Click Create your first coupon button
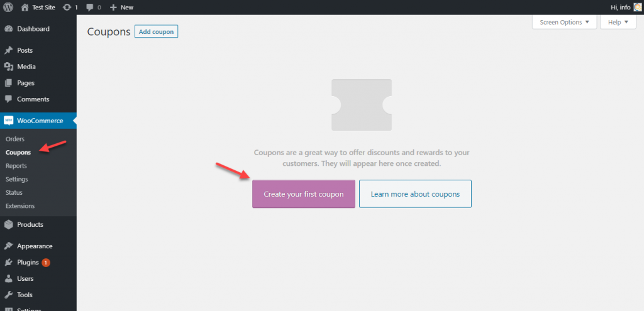 pos(303,194)
